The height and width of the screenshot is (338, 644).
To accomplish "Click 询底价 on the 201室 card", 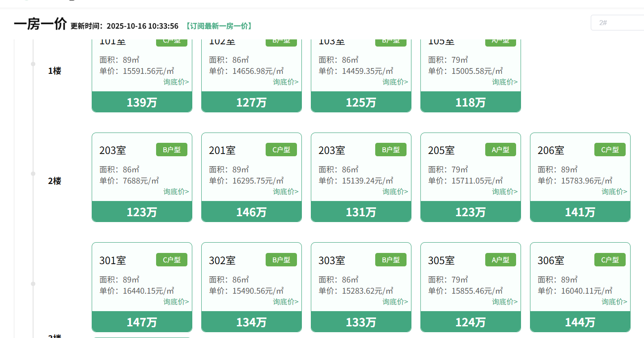I will [x=285, y=192].
